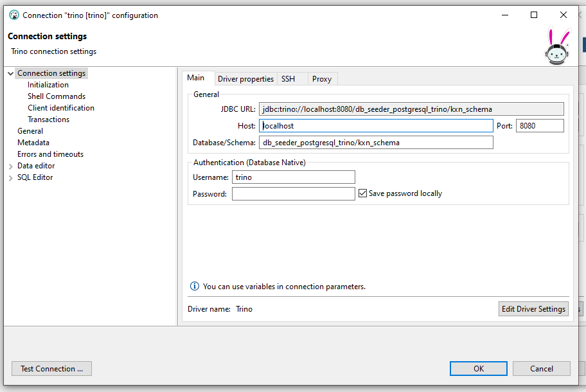Select General in the settings tree
Image resolution: width=586 pixels, height=392 pixels.
(30, 131)
